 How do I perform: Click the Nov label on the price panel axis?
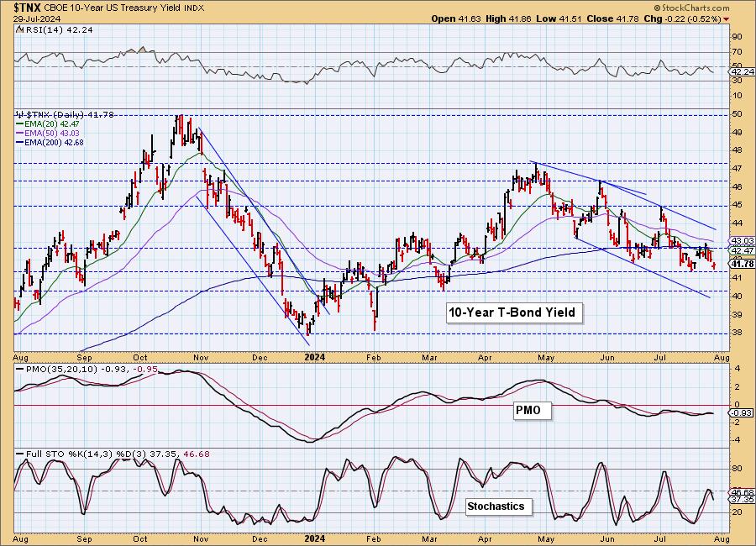pyautogui.click(x=201, y=357)
